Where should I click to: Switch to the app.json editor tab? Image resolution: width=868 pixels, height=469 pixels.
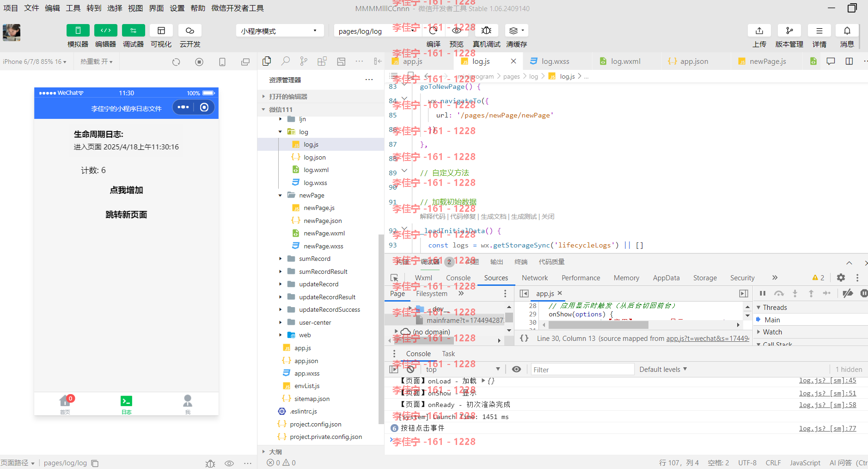click(694, 61)
